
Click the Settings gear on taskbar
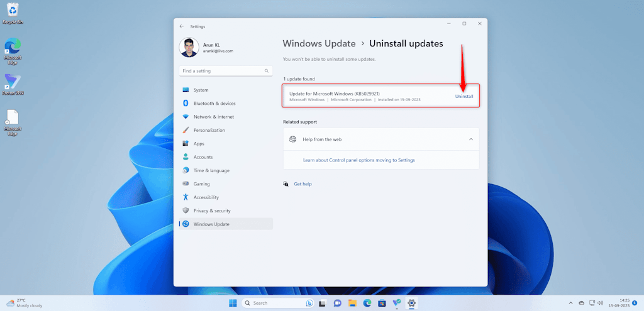click(411, 303)
